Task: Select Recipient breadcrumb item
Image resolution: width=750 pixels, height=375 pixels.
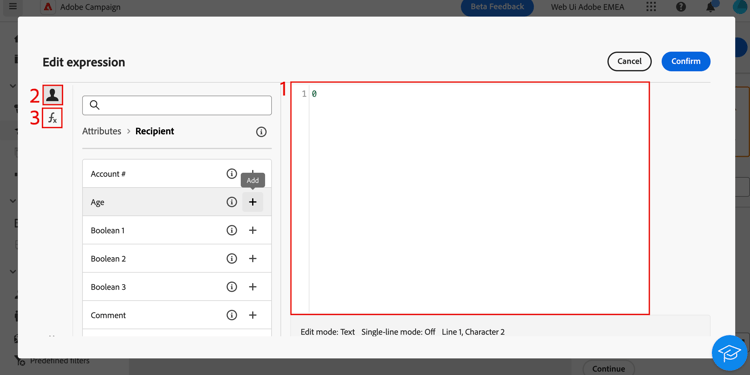Action: tap(154, 131)
